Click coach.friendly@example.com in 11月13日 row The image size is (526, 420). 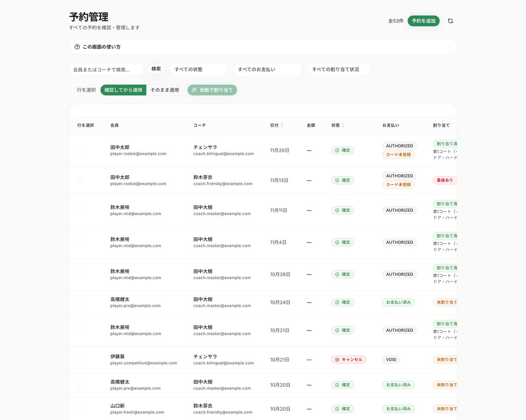pyautogui.click(x=223, y=184)
